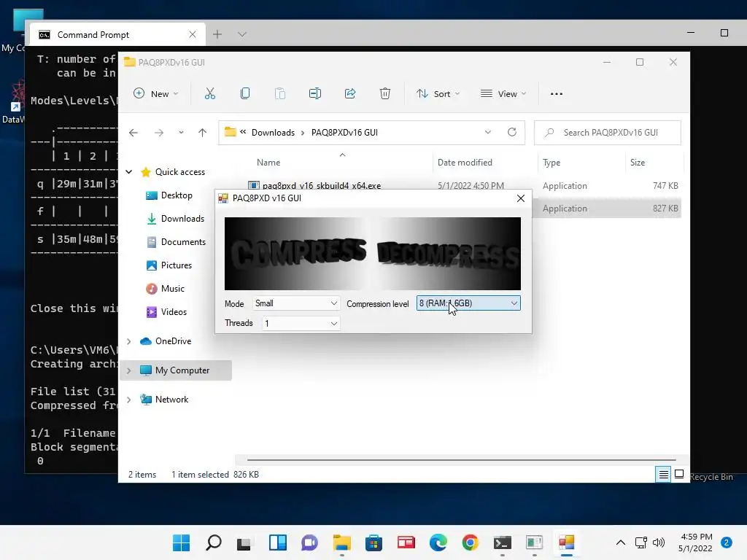Viewport: 747px width, 560px height.
Task: Switch to Terminal on the taskbar
Action: (x=502, y=542)
